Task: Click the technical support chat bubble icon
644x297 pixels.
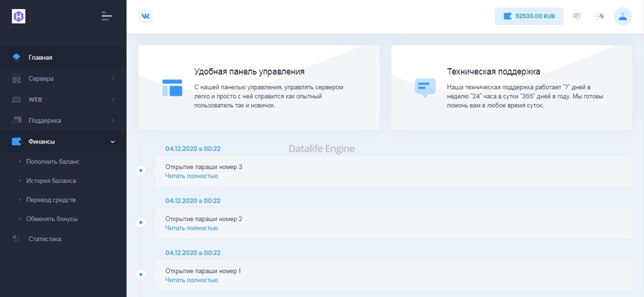Action: click(x=425, y=88)
